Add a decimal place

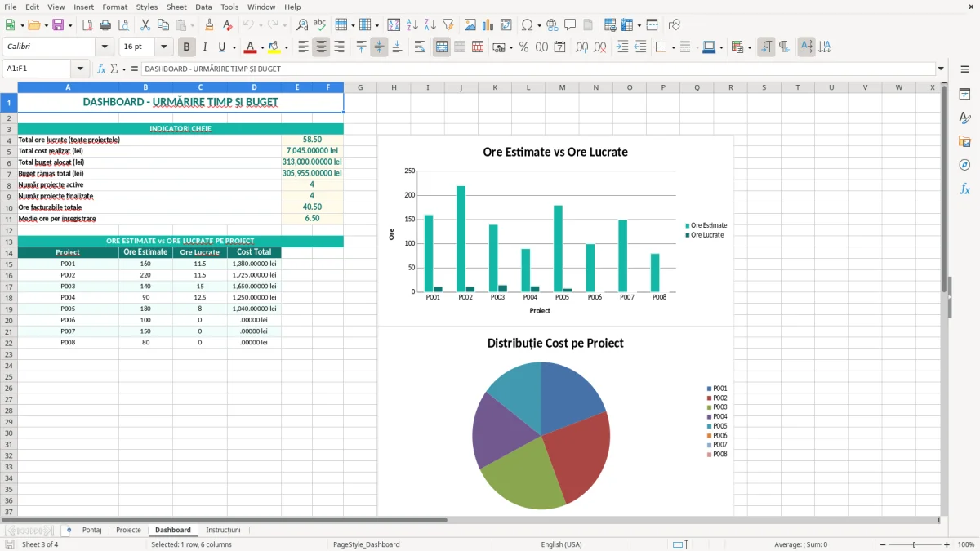point(581,47)
